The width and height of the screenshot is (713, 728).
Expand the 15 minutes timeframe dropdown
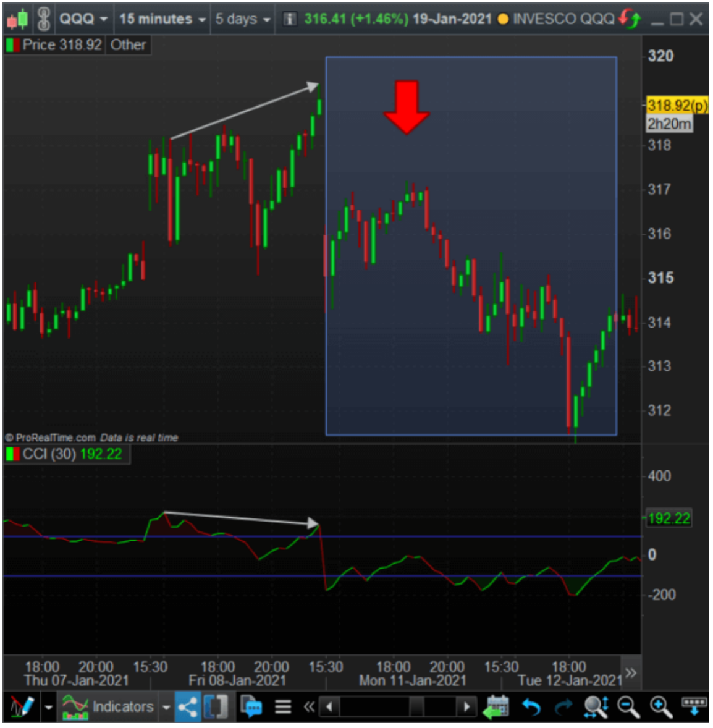coord(162,19)
